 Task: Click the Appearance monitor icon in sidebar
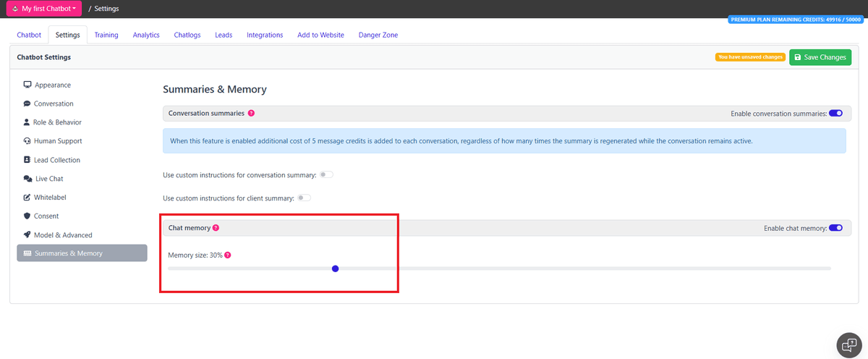pyautogui.click(x=27, y=85)
